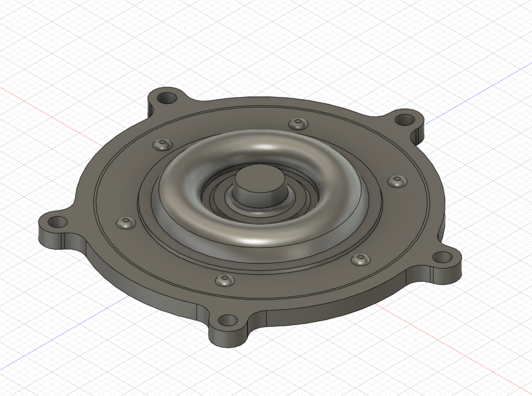Select the upper-left dome bump near the torus
The height and width of the screenshot is (396, 532).
(163, 144)
